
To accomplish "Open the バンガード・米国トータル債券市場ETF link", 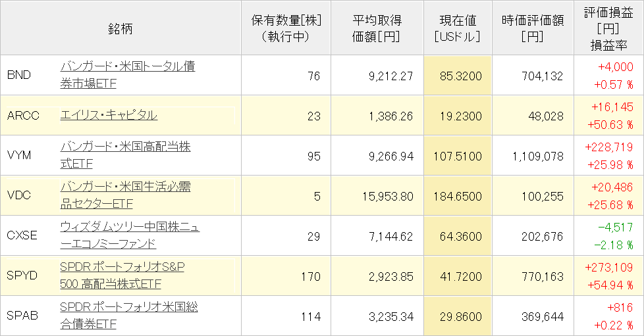I will tap(127, 67).
